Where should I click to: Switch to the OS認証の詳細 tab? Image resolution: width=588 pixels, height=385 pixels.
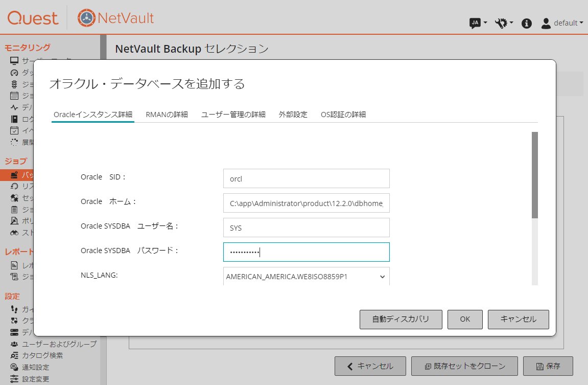point(343,115)
